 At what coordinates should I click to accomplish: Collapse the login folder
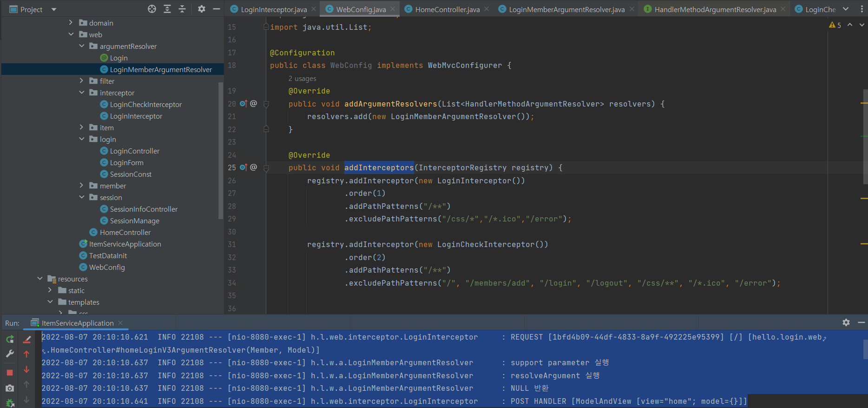point(82,139)
